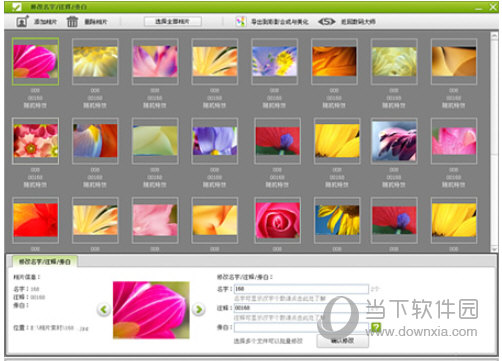The image size is (502, 361).
Task: Click the select all photos button
Action: click(x=173, y=21)
